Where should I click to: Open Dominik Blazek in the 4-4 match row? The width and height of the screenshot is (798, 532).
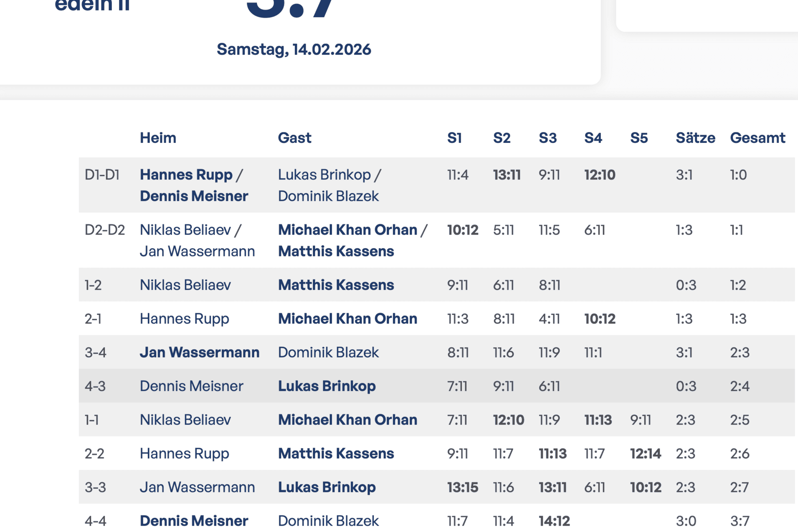[328, 521]
